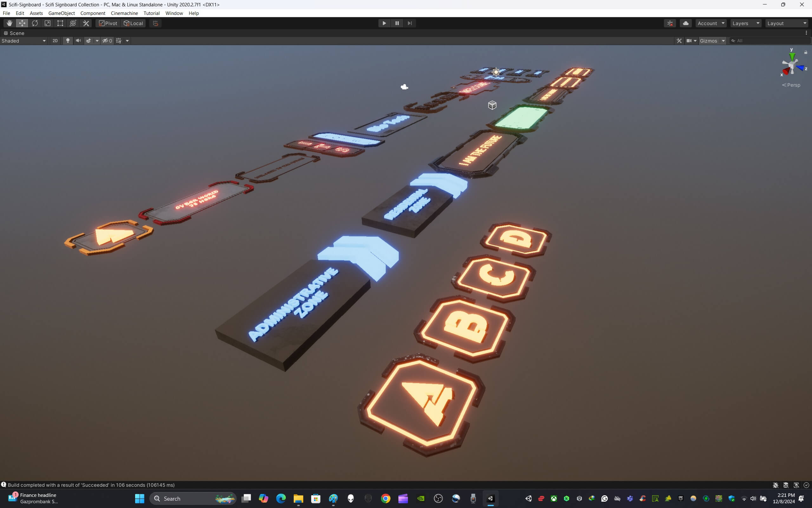
Task: Open the Layers dropdown
Action: (x=746, y=23)
